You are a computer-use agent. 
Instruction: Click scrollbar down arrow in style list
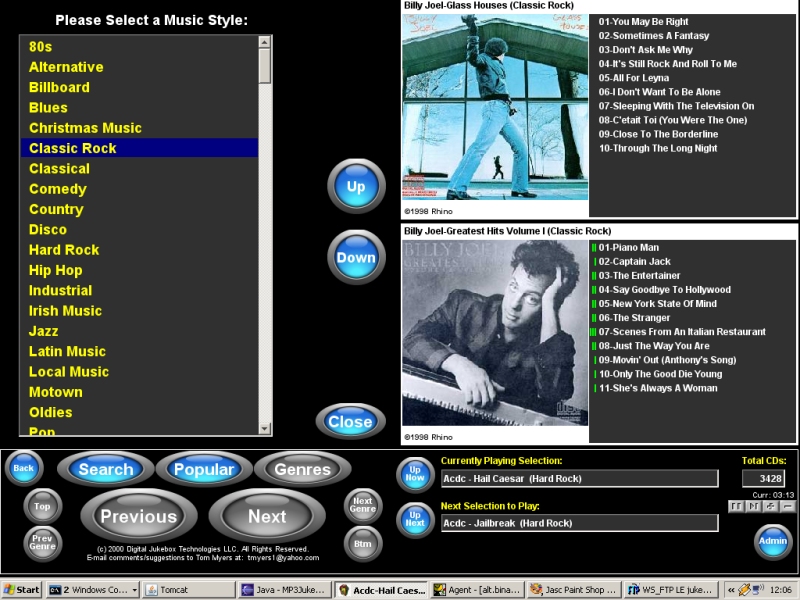tap(264, 429)
